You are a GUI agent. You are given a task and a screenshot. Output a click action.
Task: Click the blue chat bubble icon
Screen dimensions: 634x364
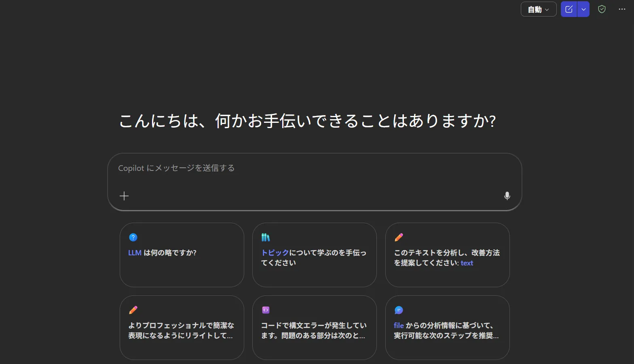pos(399,310)
